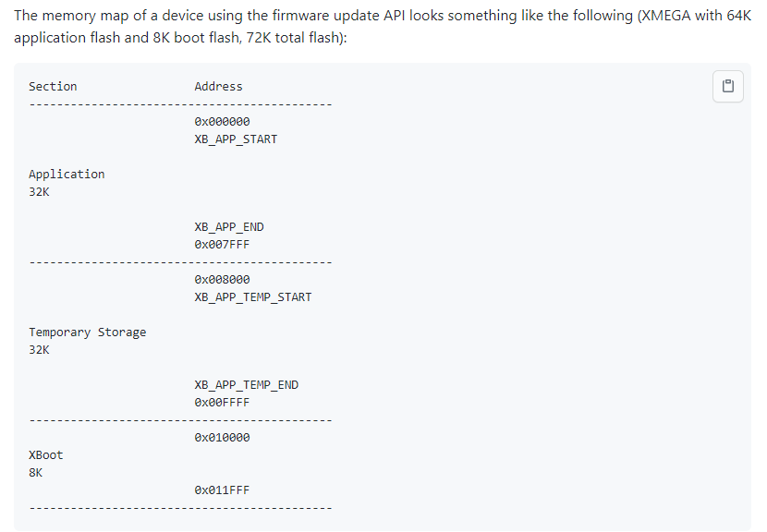Click the 0x008000 address value
Image resolution: width=767 pixels, height=532 pixels.
(222, 280)
